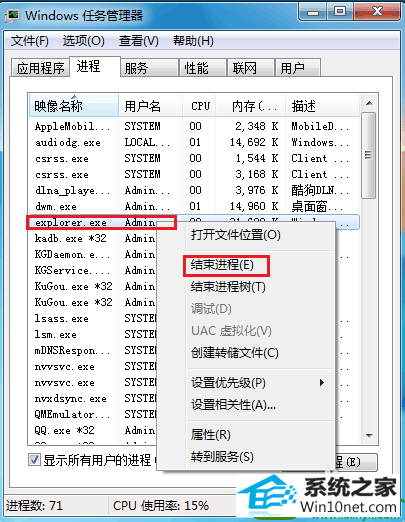This screenshot has height=522, width=405.
Task: Click the scrollbar down arrow
Action: coord(369,436)
